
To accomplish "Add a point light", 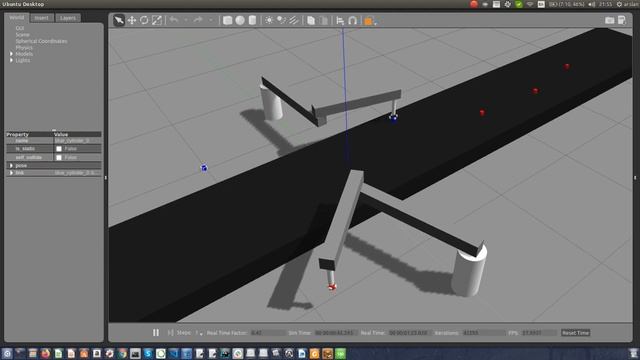I will pos(269,20).
